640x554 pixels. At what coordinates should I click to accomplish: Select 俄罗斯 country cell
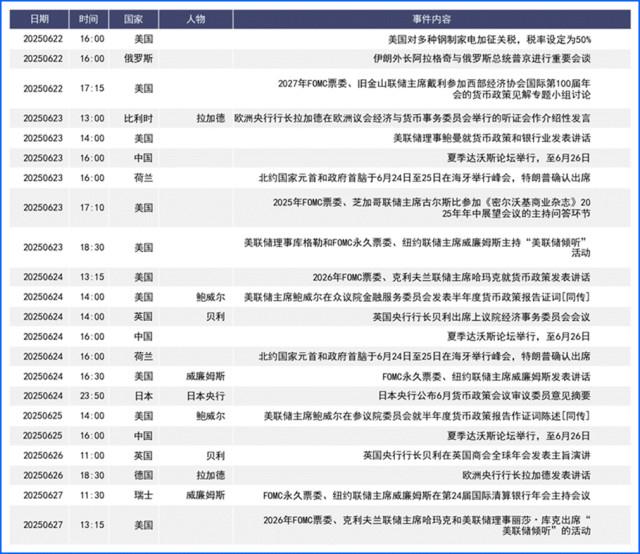tap(138, 59)
